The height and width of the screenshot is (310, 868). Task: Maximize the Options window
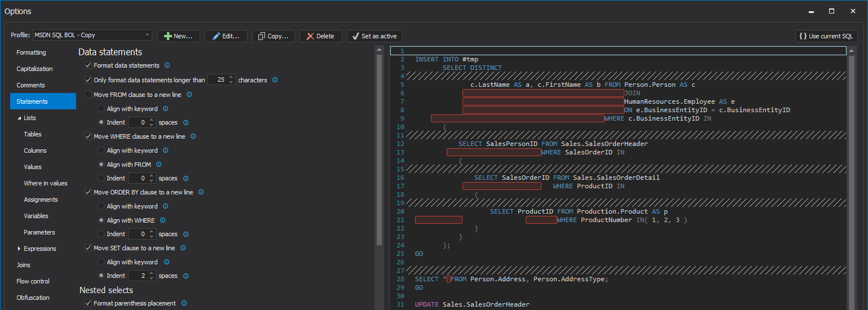click(x=831, y=11)
